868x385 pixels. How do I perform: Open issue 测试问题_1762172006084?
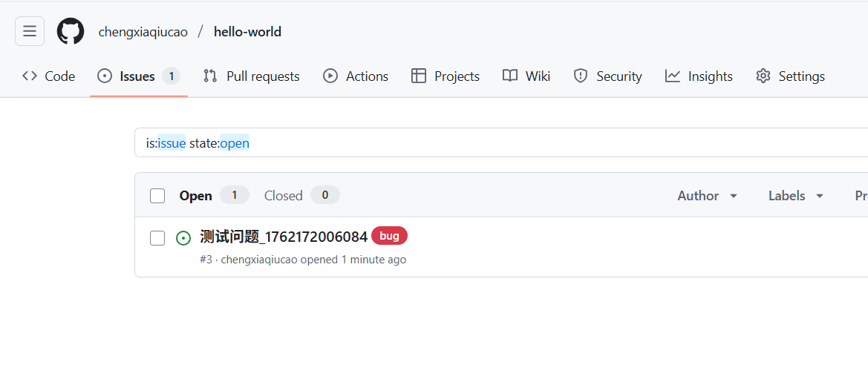(x=284, y=237)
